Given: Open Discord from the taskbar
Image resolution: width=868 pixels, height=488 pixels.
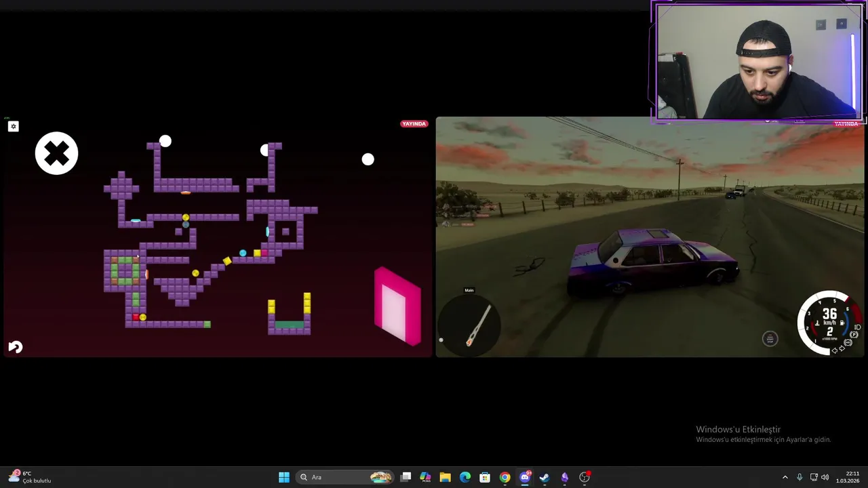Looking at the screenshot, I should coord(525,477).
